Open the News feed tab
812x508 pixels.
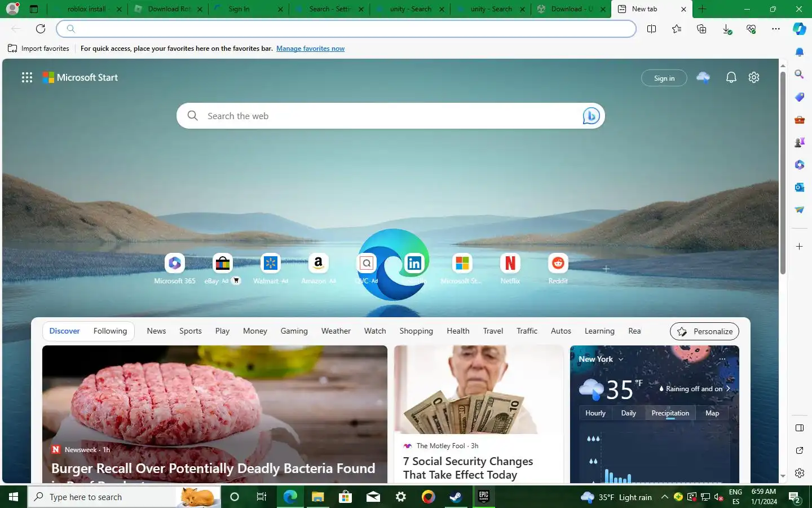point(156,331)
